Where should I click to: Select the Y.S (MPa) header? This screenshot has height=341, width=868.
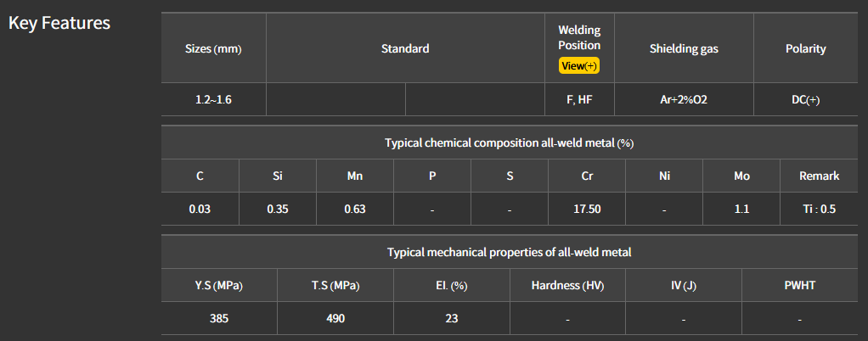[x=219, y=285]
